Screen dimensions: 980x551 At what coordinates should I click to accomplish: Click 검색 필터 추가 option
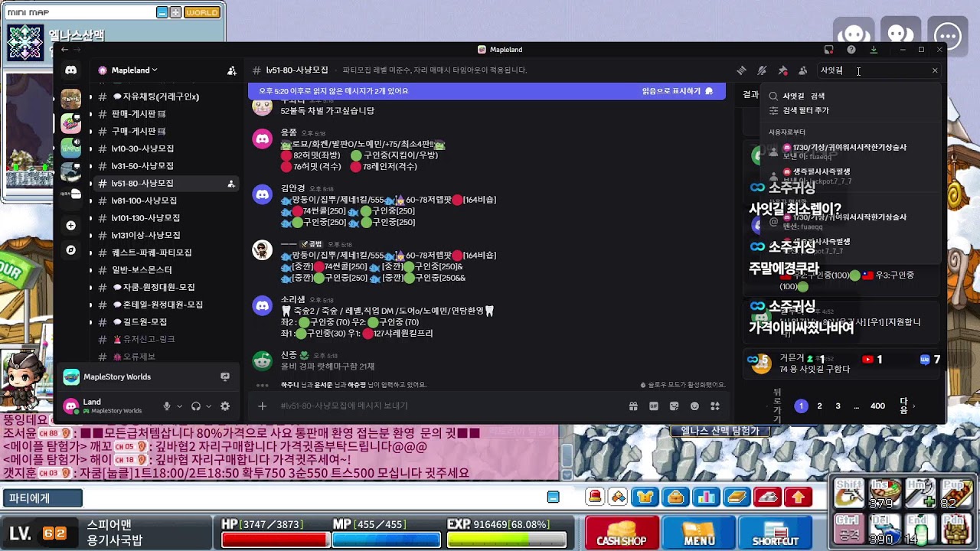tap(805, 110)
